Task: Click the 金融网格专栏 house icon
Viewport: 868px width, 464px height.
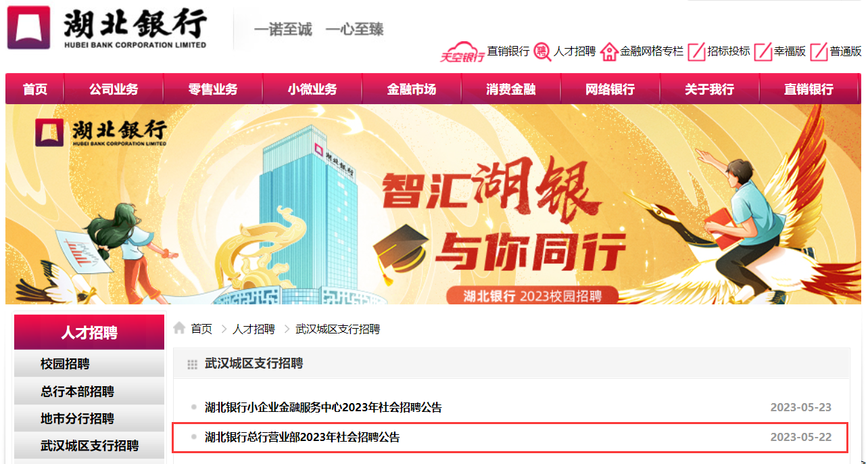Action: 609,51
